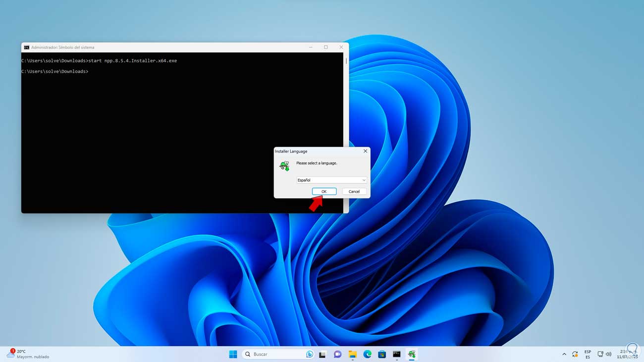
Task: Minimize the Símbolo del sistema window
Action: pyautogui.click(x=311, y=48)
